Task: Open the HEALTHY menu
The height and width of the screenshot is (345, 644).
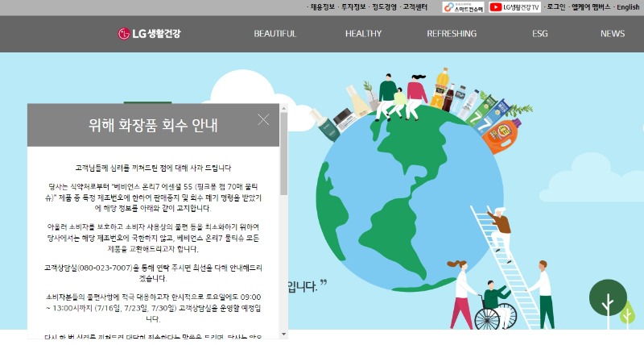Action: [364, 34]
